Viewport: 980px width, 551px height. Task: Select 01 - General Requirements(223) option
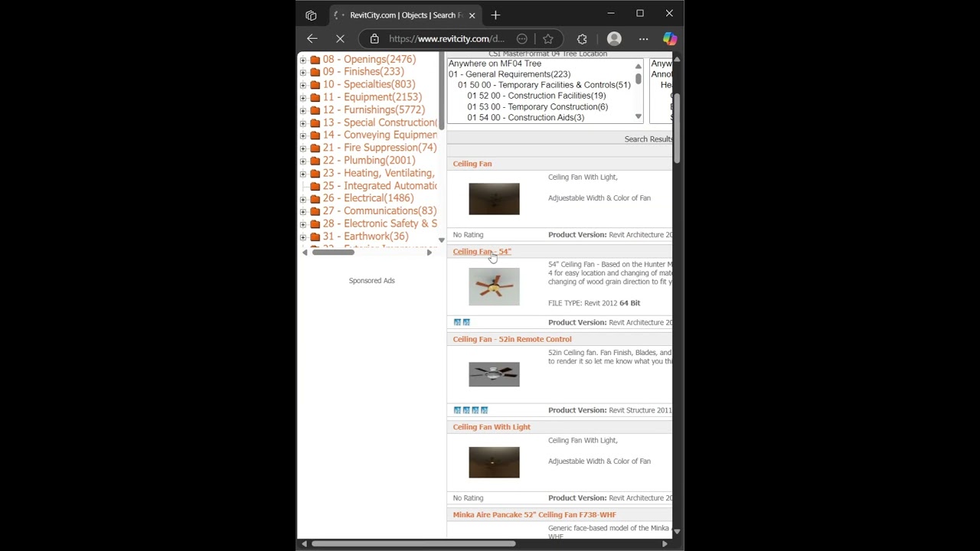[x=509, y=74]
